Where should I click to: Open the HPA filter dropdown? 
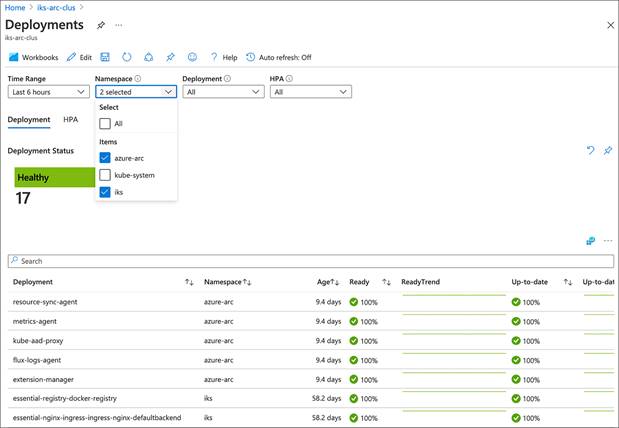[x=311, y=92]
